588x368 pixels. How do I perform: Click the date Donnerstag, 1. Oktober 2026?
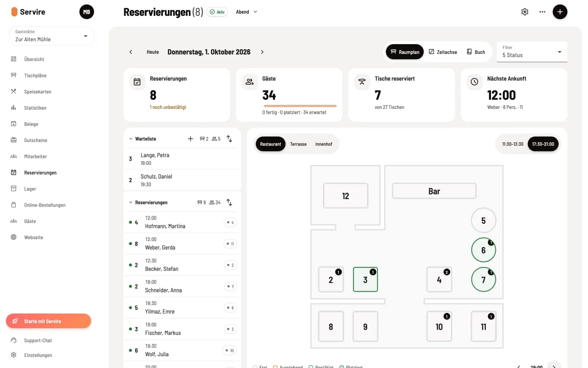pos(209,52)
